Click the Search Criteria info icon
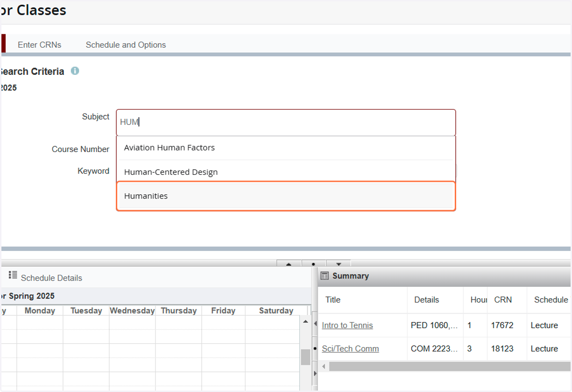Viewport: 572px width, 392px height. pos(75,71)
